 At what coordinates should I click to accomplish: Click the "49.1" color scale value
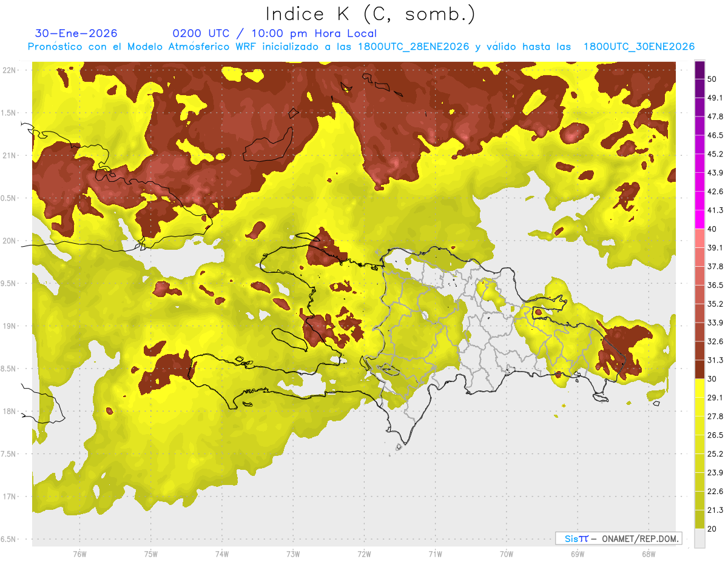click(715, 98)
